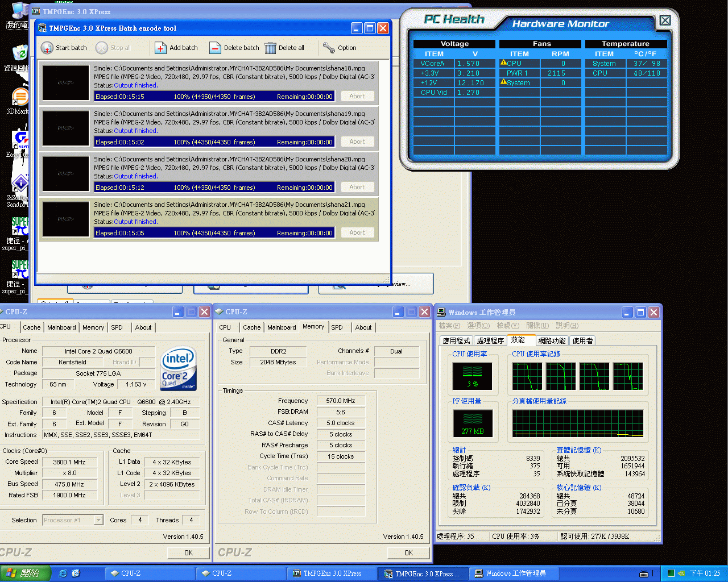This screenshot has height=582, width=728.
Task: Switch to 處理程序 tab in Task Manager
Action: tap(490, 340)
